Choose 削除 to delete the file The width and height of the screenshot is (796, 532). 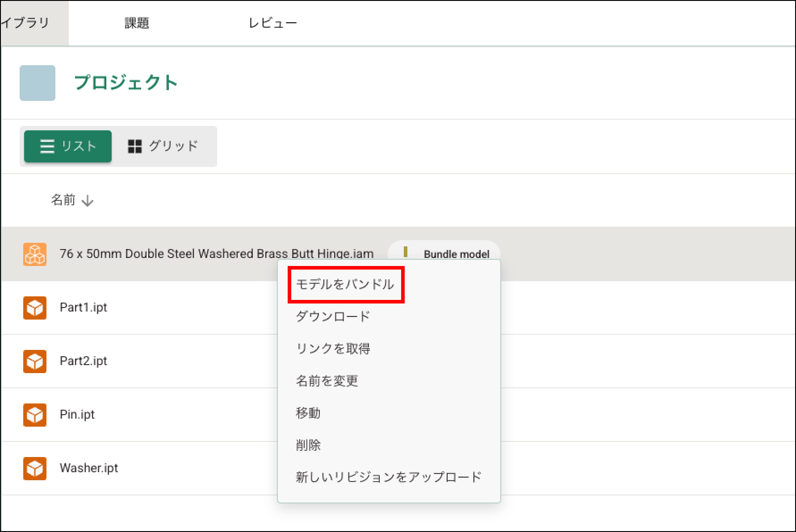(x=308, y=445)
